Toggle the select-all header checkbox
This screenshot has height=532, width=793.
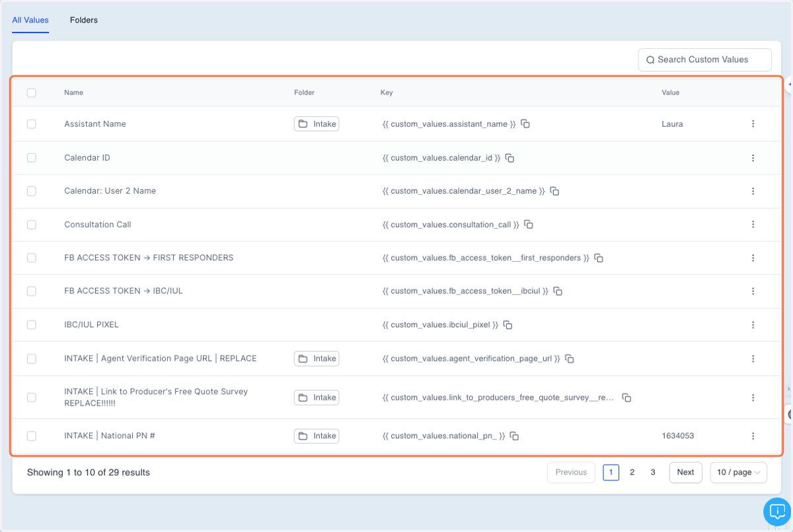pos(31,93)
